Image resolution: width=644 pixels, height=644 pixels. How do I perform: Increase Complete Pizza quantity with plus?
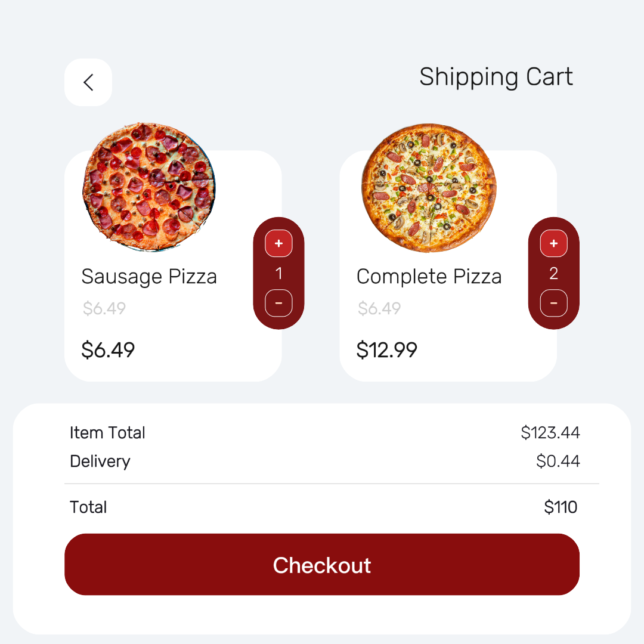tap(553, 243)
